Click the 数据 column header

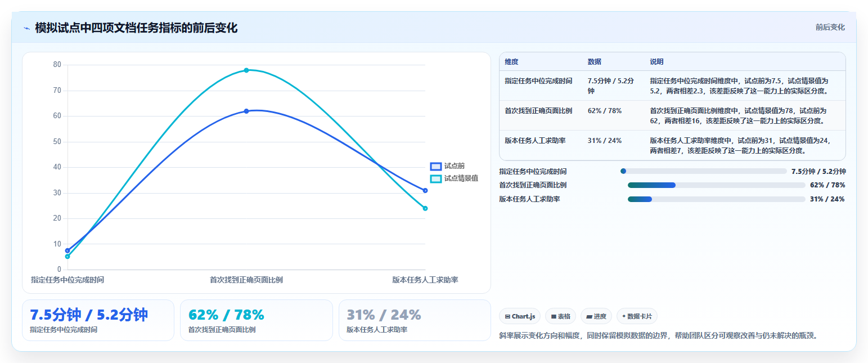click(x=594, y=62)
